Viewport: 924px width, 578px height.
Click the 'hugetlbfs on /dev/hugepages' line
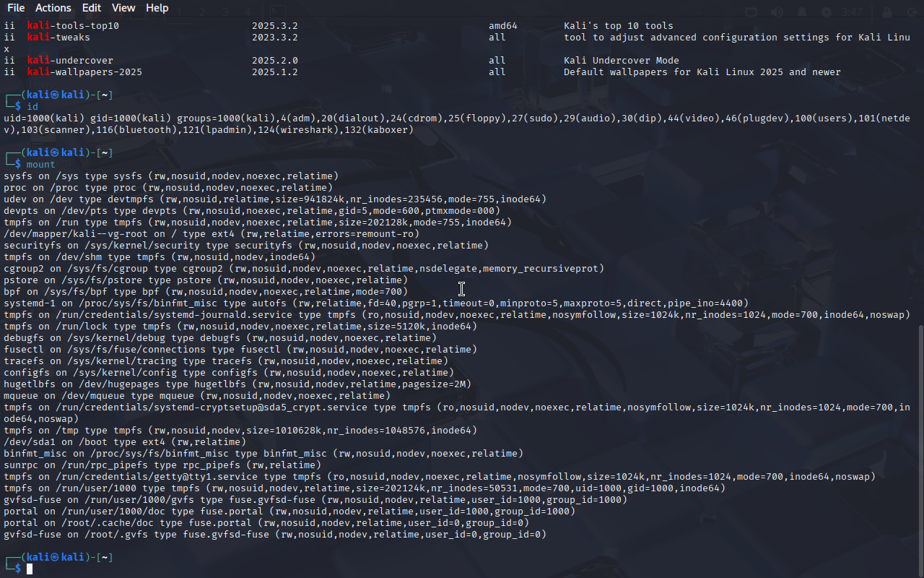point(237,384)
